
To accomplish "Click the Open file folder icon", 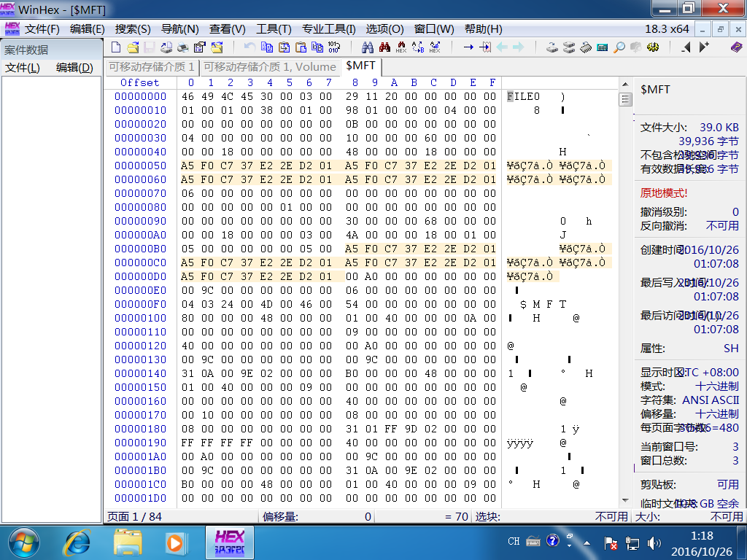I will (x=133, y=47).
